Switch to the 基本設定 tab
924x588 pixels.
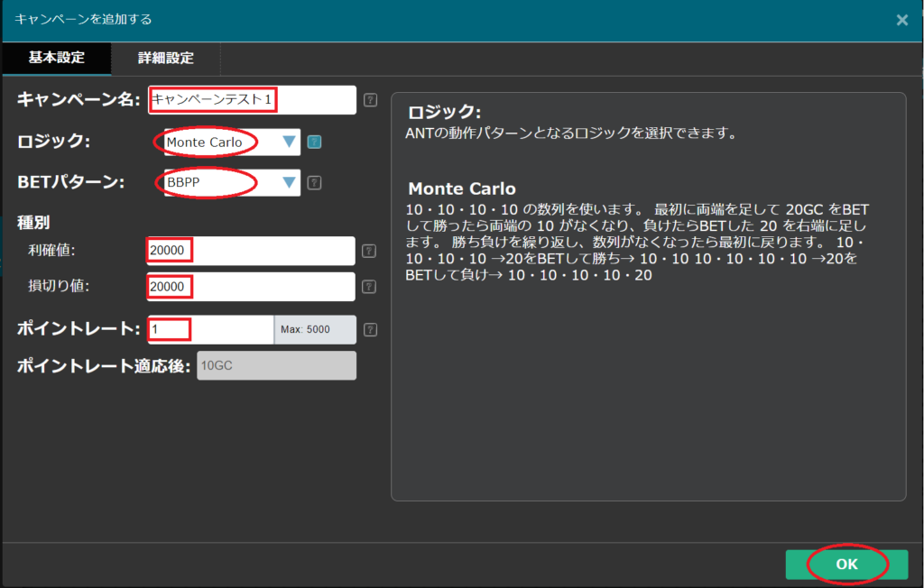click(x=57, y=58)
